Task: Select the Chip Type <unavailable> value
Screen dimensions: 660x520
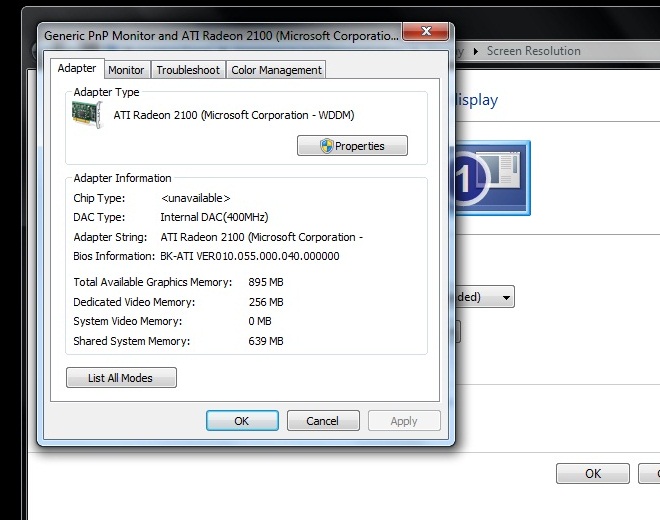Action: pos(196,198)
